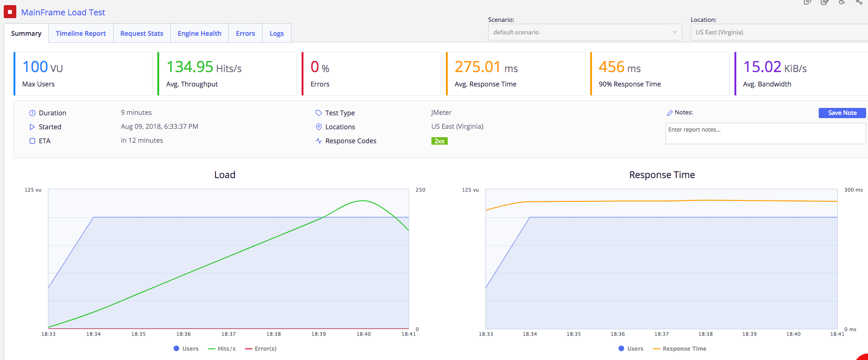Click the tag icon next to Test Type
The image size is (868, 360).
coord(319,113)
